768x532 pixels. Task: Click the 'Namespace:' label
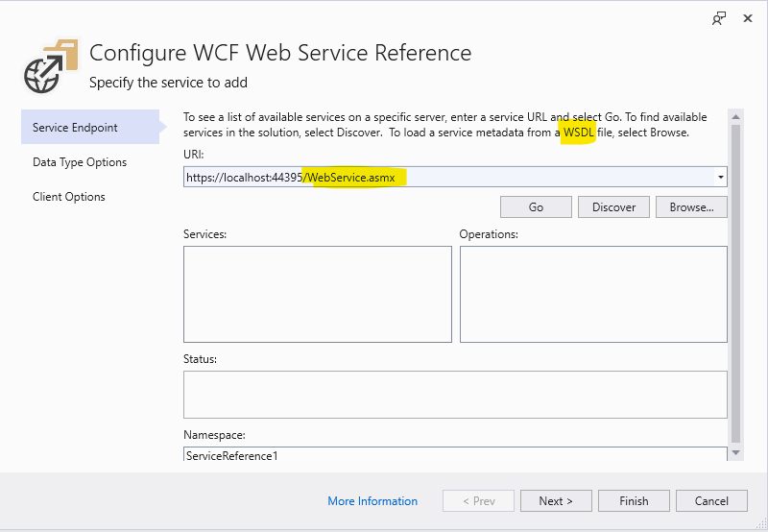(214, 435)
